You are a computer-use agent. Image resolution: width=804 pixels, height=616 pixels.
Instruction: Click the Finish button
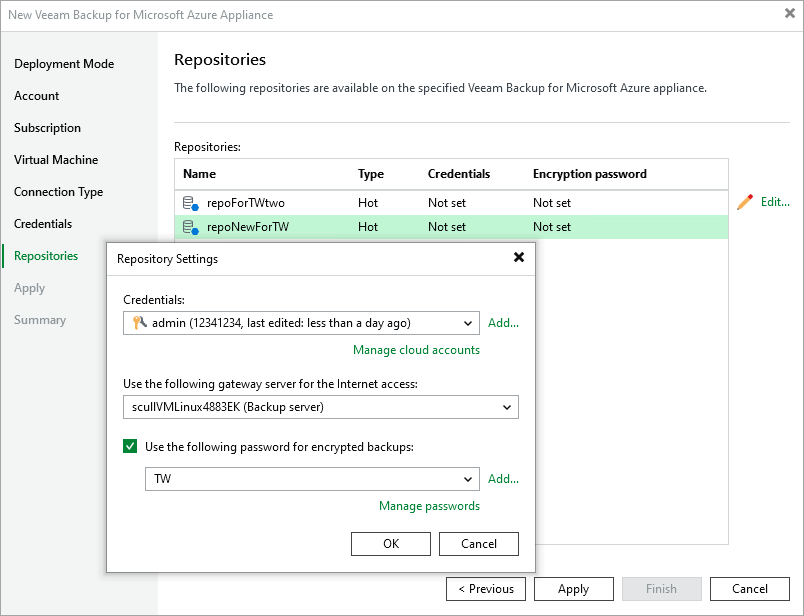[661, 589]
